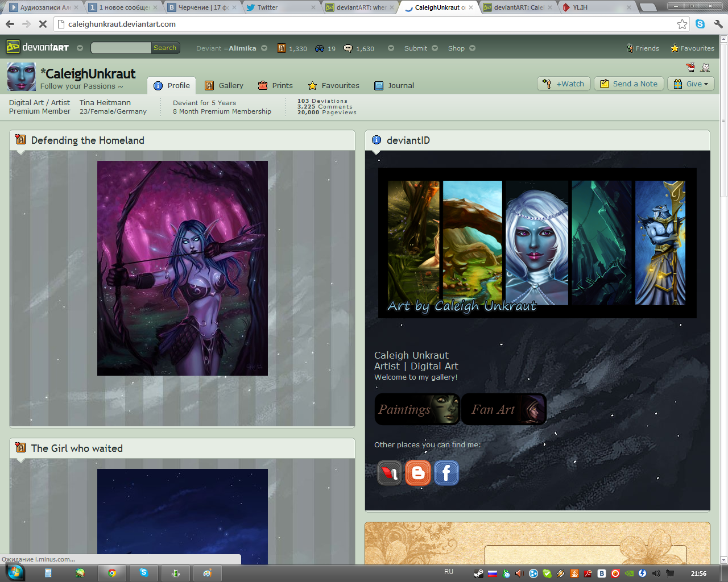The image size is (728, 582).
Task: Click the scrollbar down arrow
Action: (723, 560)
